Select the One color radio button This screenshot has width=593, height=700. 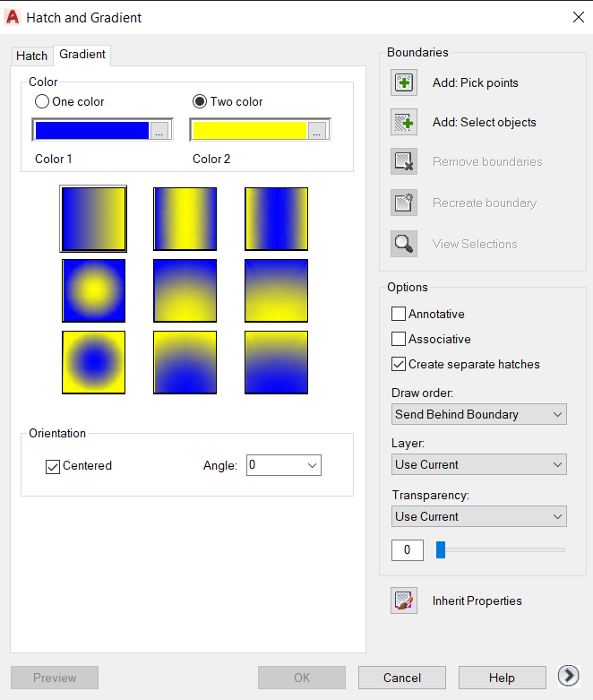pos(42,101)
